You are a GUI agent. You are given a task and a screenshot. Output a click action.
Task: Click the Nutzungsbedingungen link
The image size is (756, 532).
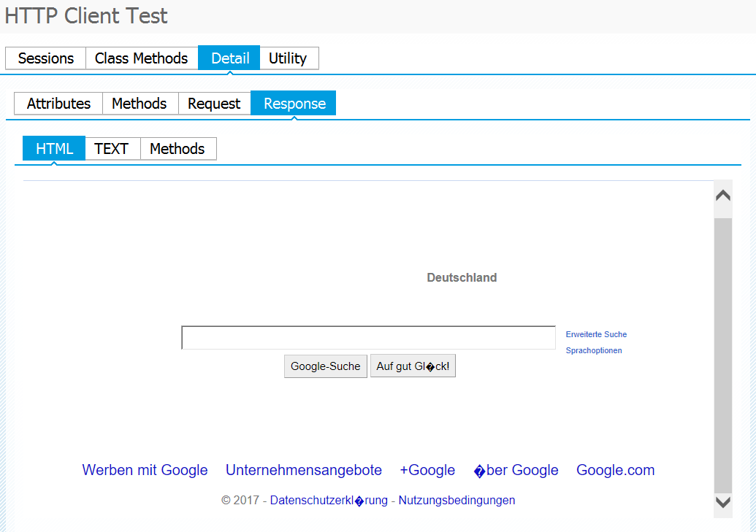tap(457, 500)
